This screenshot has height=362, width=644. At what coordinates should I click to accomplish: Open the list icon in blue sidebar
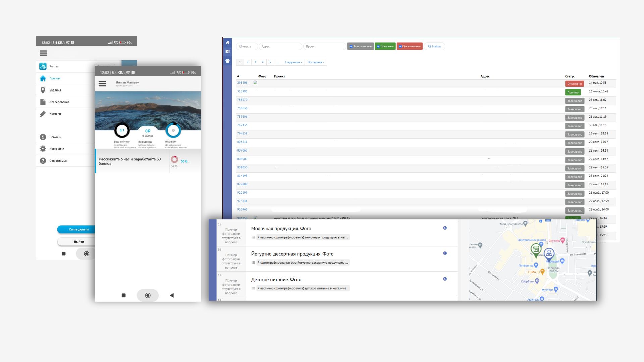click(227, 52)
